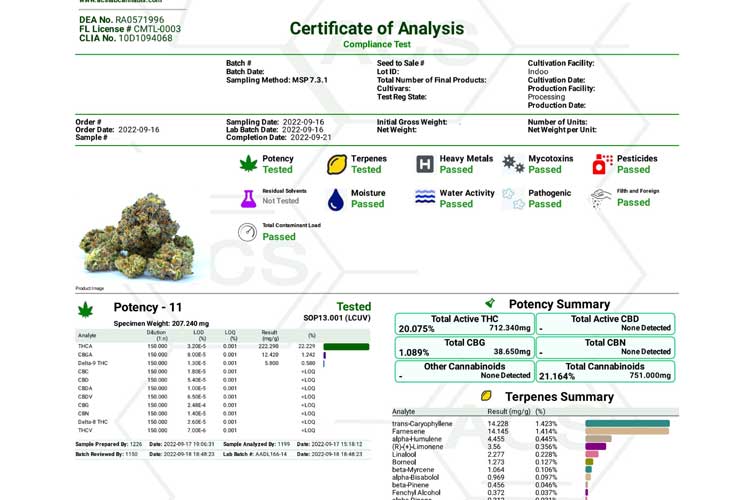The height and width of the screenshot is (500, 750).
Task: Click the Total Cannabinoids summary box
Action: (x=605, y=371)
